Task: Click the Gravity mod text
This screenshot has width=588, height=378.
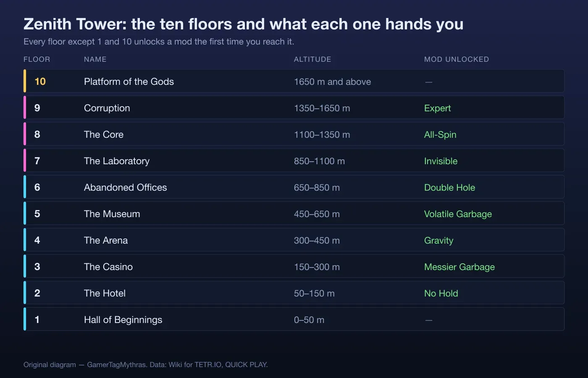Action: pyautogui.click(x=438, y=240)
